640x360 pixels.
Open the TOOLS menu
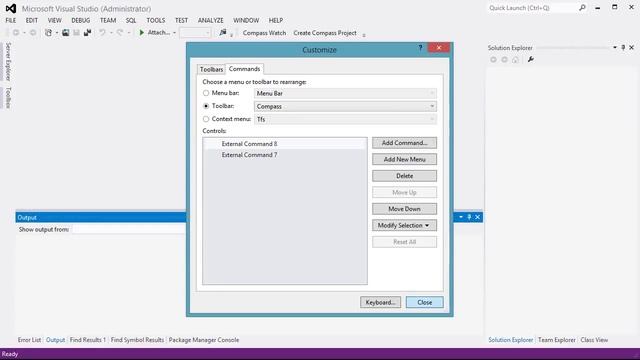(156, 20)
